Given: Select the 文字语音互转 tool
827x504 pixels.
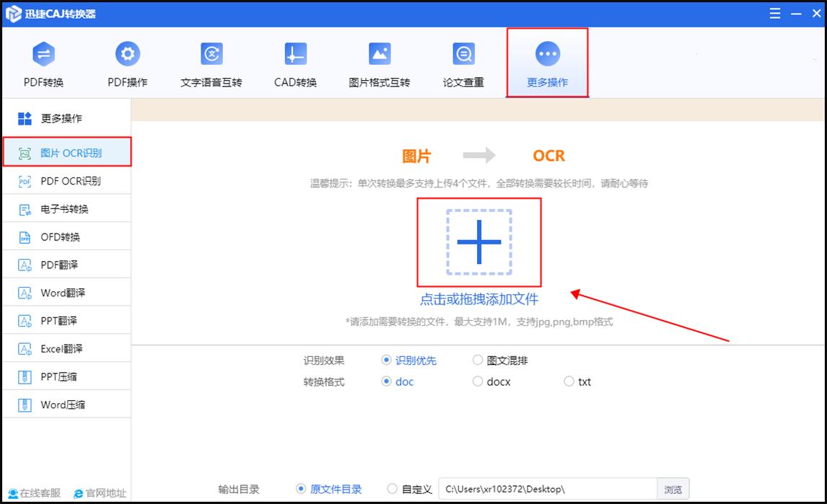Looking at the screenshot, I should point(211,63).
